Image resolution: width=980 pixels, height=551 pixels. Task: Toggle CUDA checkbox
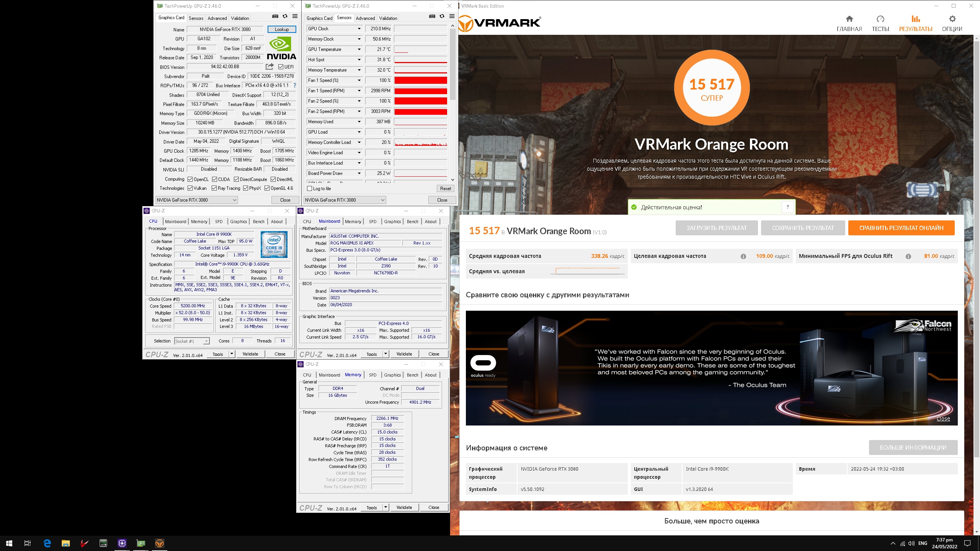pyautogui.click(x=214, y=179)
